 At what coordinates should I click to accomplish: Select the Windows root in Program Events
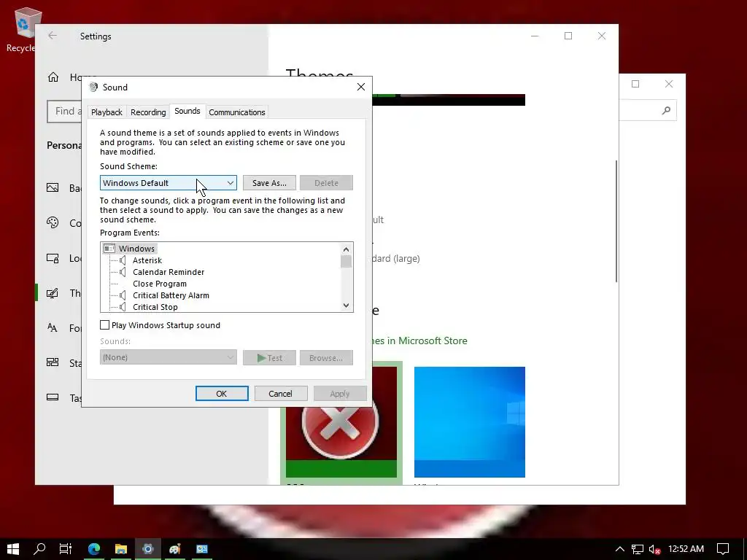click(x=136, y=249)
